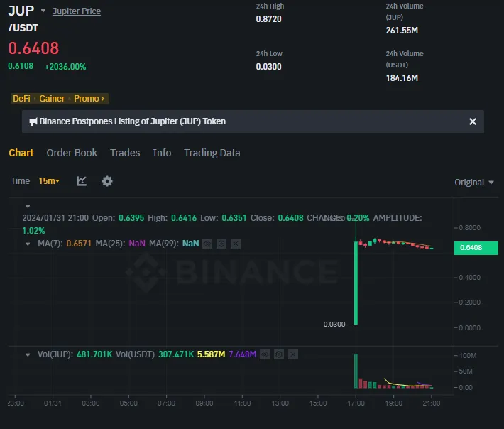
Task: Open chart settings gear icon
Action: coord(107,181)
